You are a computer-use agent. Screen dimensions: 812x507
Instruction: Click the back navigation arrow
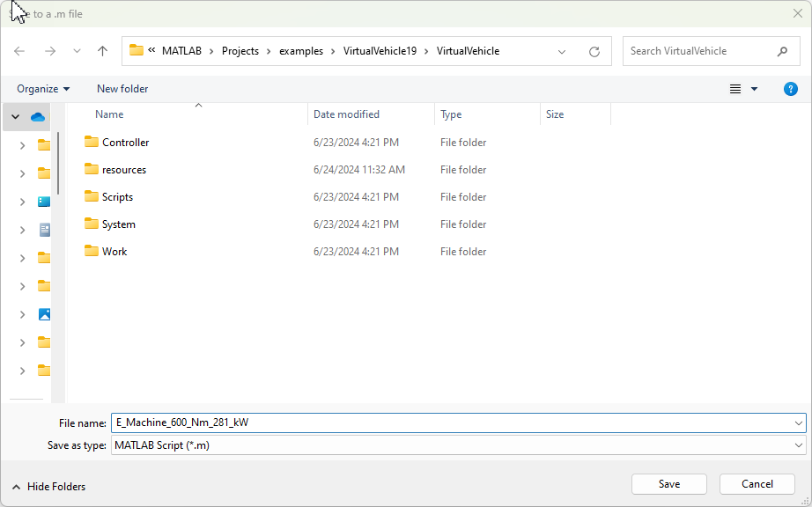coord(19,51)
